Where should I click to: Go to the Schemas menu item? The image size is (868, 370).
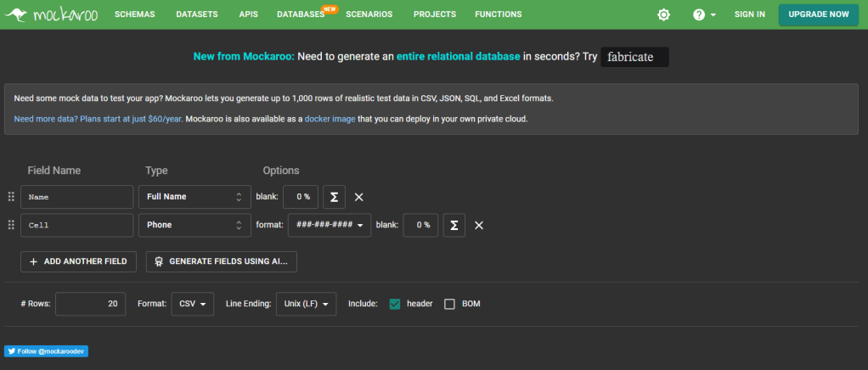point(136,14)
